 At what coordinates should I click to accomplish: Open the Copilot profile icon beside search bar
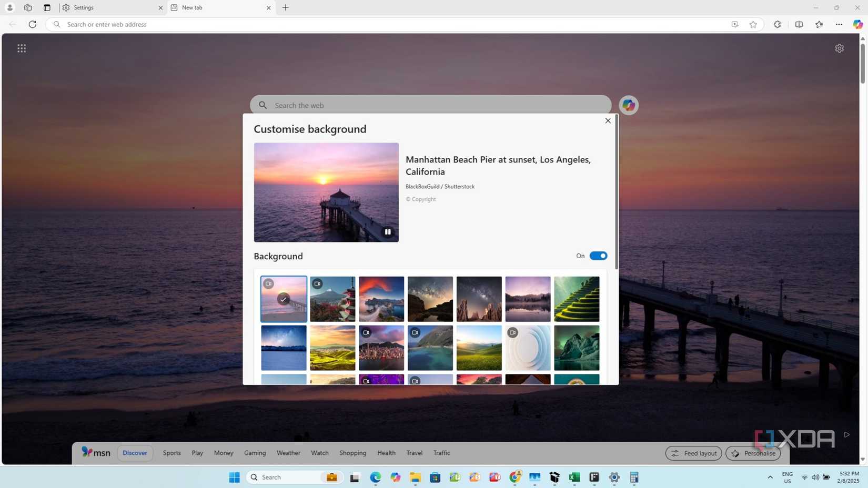pyautogui.click(x=628, y=105)
